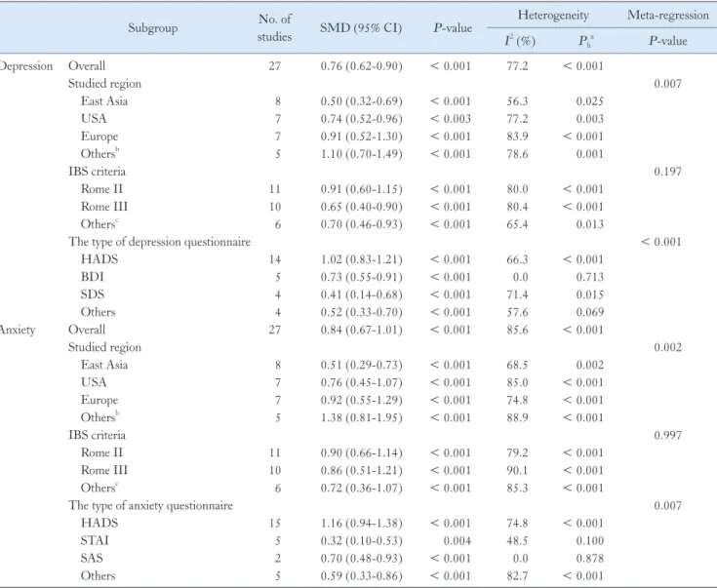
Task: Select SMD value '0.84 (0.67-1.01)'
Action: (361, 330)
